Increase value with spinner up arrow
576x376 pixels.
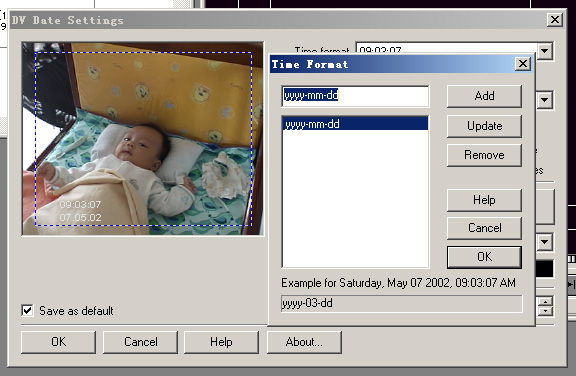[546, 302]
